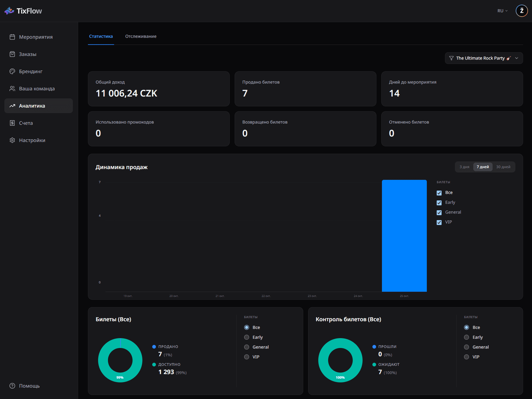The image size is (532, 399).
Task: Select Early radio in Билеты panel
Action: pyautogui.click(x=247, y=337)
